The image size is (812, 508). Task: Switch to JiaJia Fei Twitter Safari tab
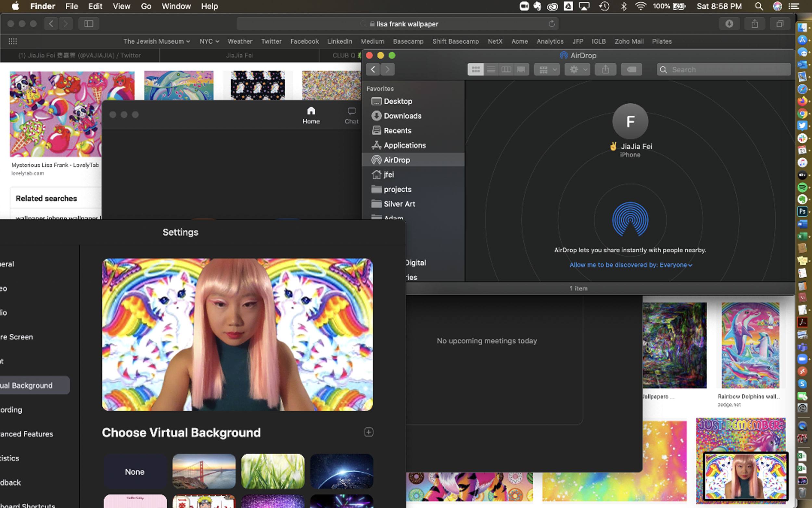coord(80,56)
